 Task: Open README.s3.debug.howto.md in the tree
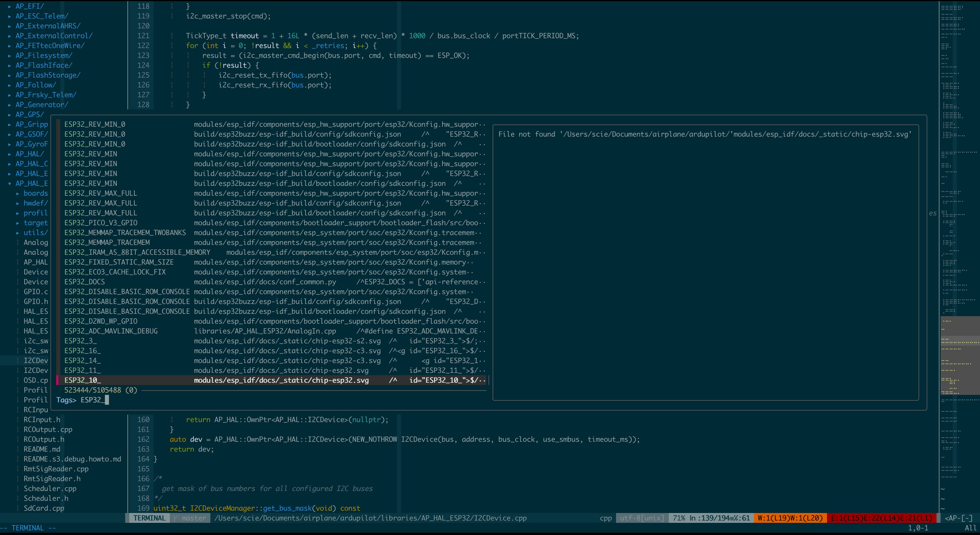72,459
